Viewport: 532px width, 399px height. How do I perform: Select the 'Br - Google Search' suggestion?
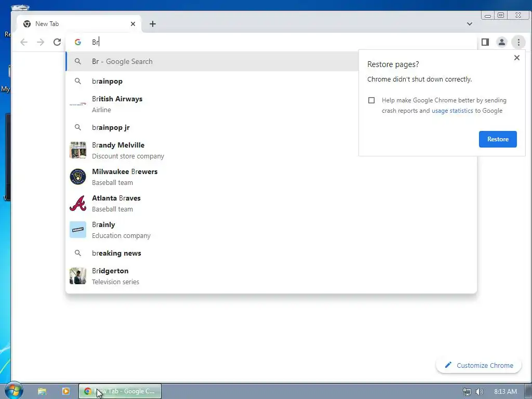point(212,61)
